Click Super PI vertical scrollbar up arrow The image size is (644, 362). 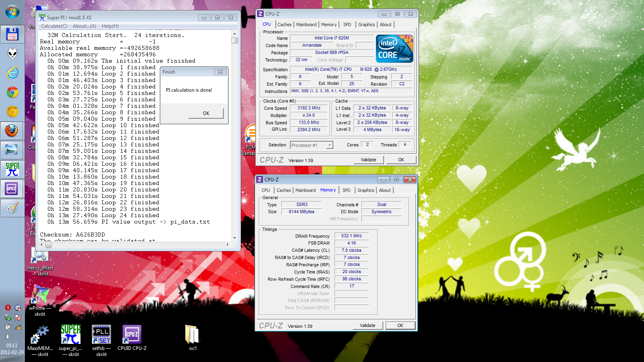[x=235, y=33]
